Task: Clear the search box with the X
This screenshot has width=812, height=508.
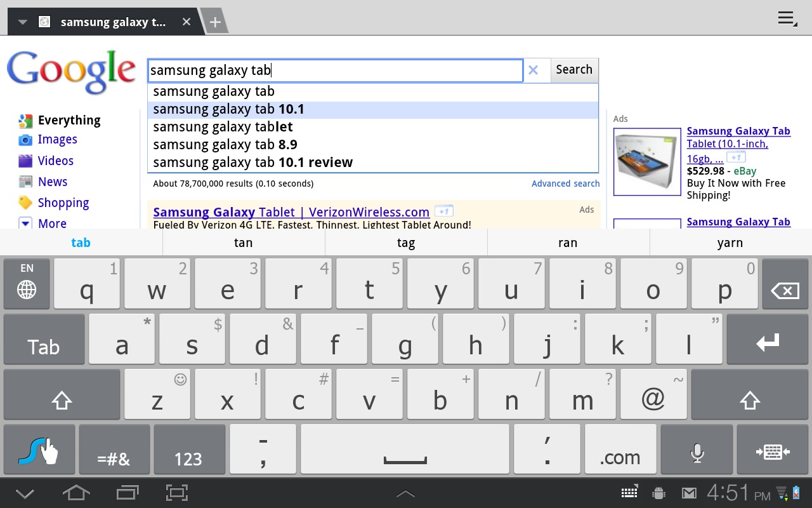Action: click(x=534, y=70)
